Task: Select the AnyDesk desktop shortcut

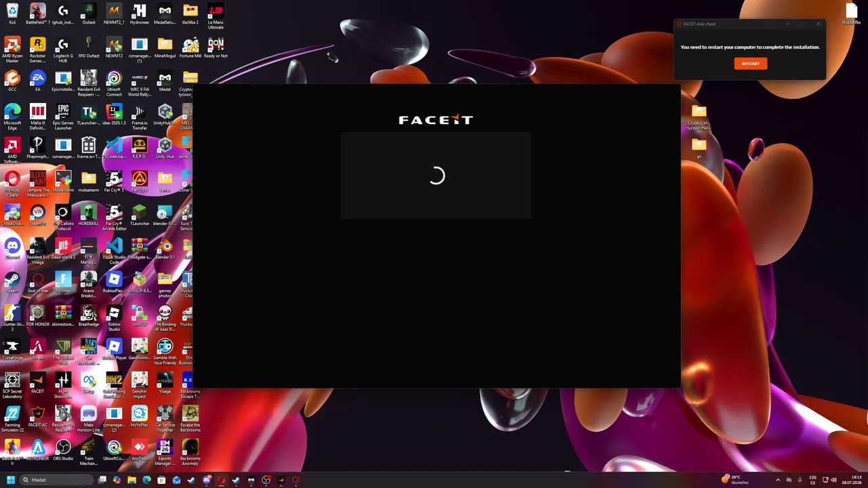Action: 140,450
